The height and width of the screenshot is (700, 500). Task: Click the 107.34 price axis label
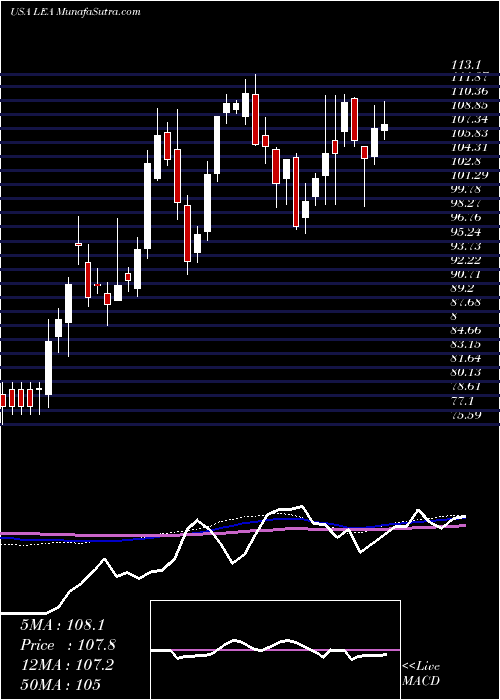[x=471, y=120]
